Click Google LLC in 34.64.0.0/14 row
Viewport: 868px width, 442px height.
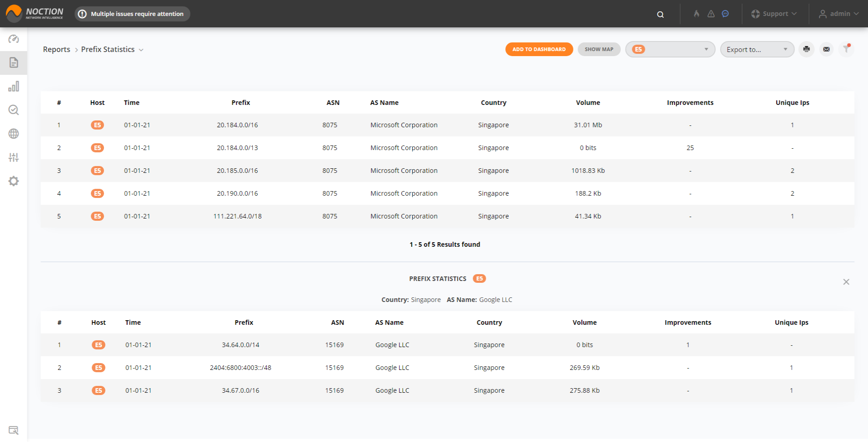(392, 345)
